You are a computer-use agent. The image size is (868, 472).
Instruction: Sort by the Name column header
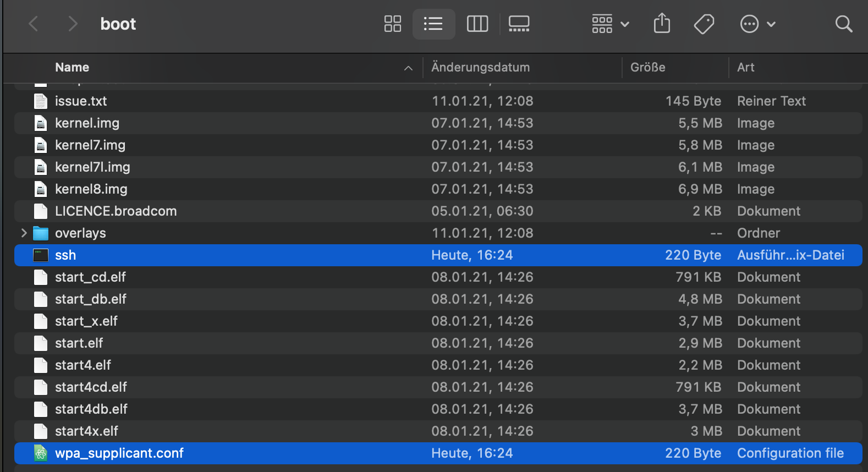click(x=72, y=68)
